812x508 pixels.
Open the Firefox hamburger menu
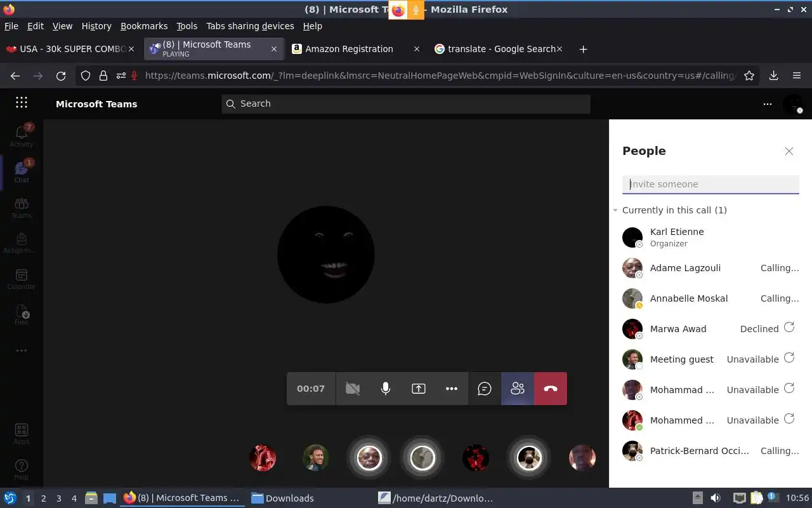point(797,76)
